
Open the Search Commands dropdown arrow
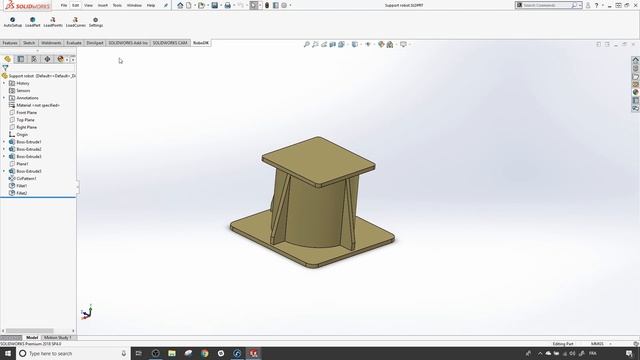(580, 5)
